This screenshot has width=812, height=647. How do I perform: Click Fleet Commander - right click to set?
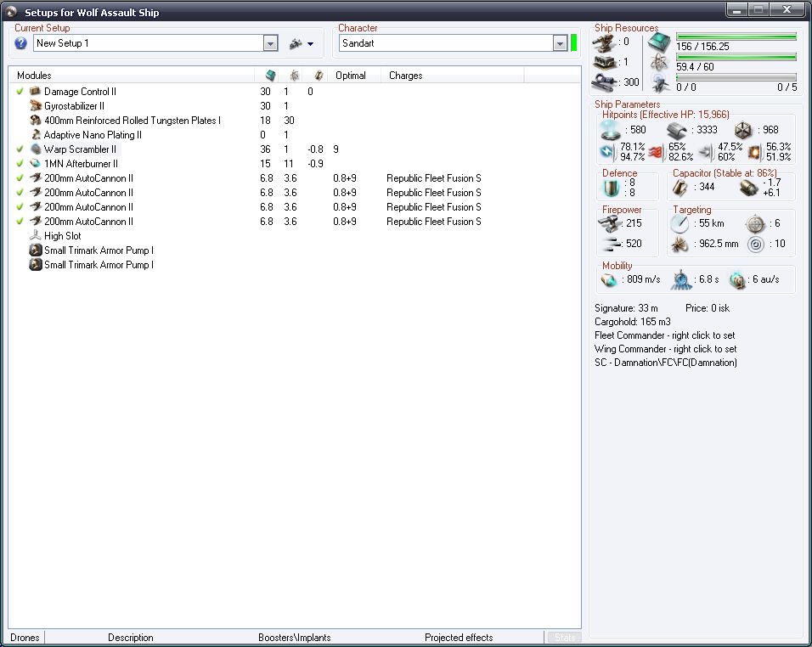coord(665,335)
